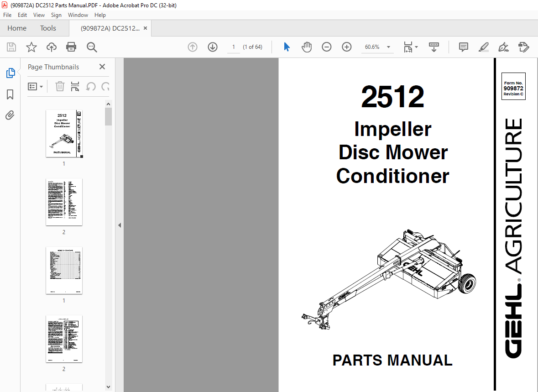Open Page Thumbnails sidebar icon

10,73
